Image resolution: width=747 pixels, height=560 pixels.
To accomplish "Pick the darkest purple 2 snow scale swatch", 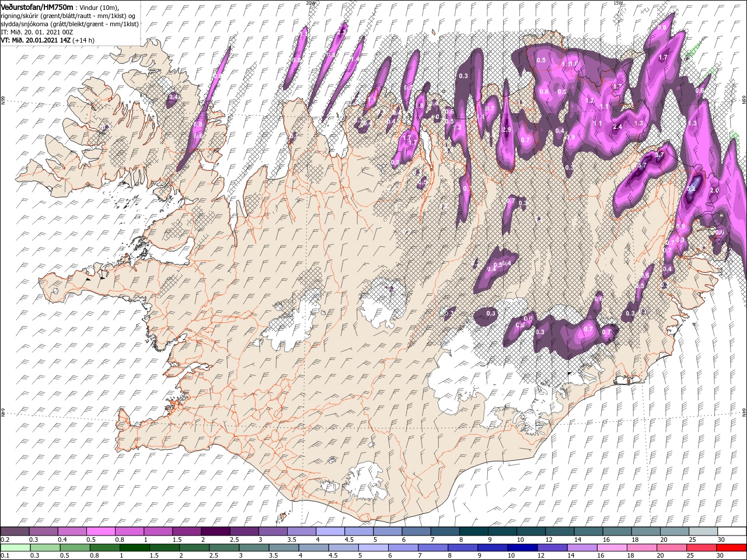I will (215, 531).
